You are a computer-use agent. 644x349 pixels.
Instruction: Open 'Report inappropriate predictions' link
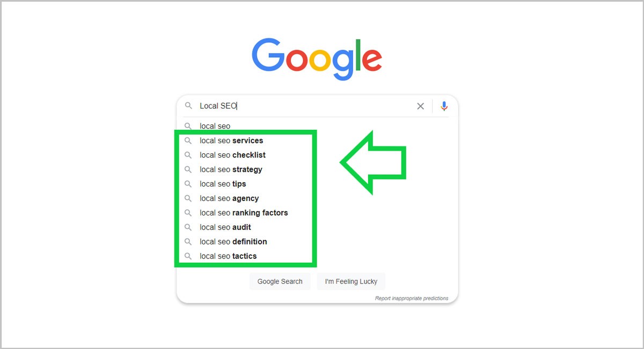(x=411, y=299)
